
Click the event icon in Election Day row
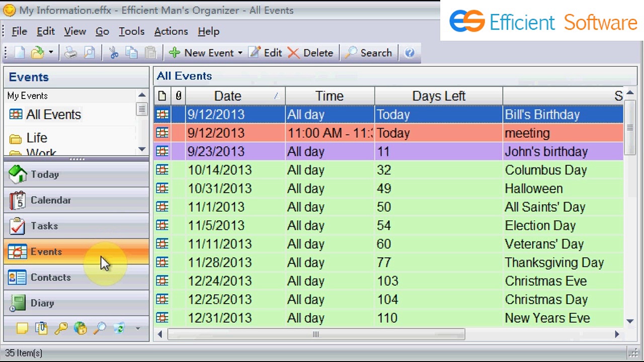162,225
